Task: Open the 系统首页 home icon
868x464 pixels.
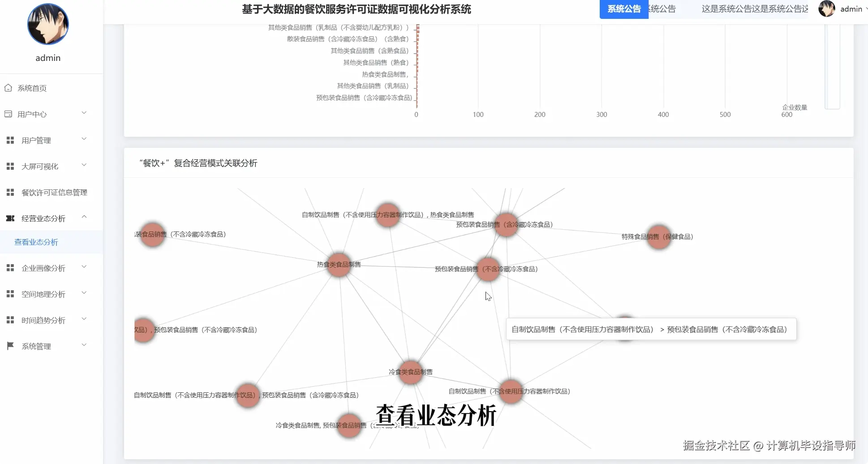Action: tap(8, 88)
